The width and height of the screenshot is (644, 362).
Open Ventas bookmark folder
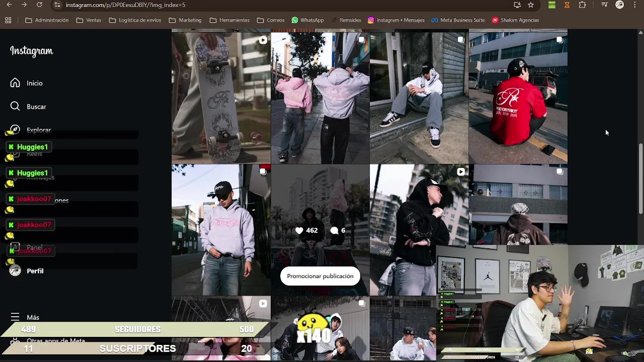(x=89, y=20)
